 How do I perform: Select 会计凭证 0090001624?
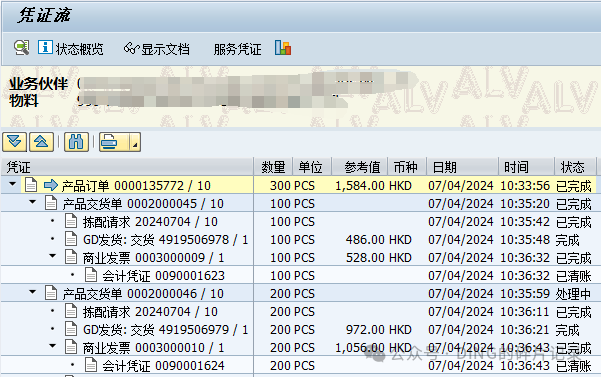point(164,366)
